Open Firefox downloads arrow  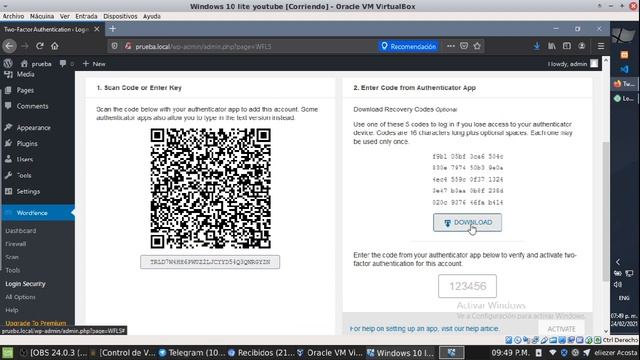[x=537, y=46]
